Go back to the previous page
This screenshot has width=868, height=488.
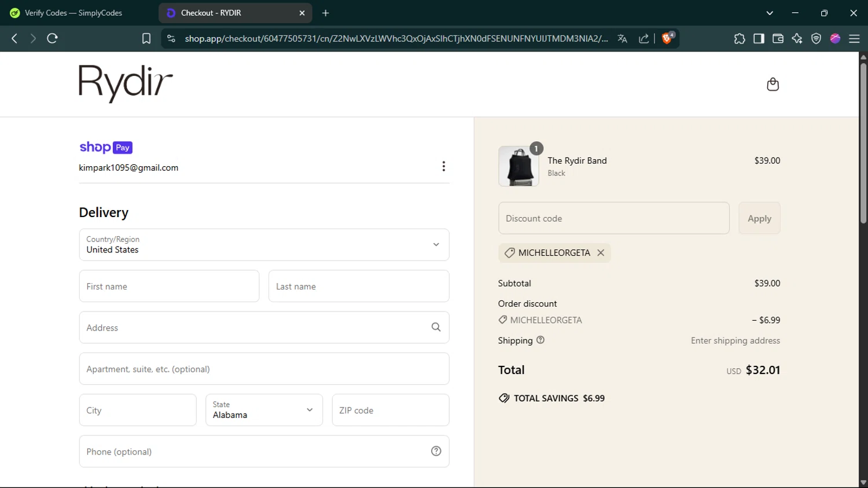14,38
